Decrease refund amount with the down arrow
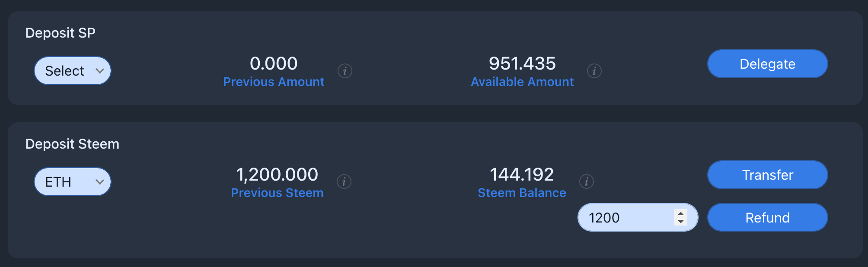 [x=681, y=222]
